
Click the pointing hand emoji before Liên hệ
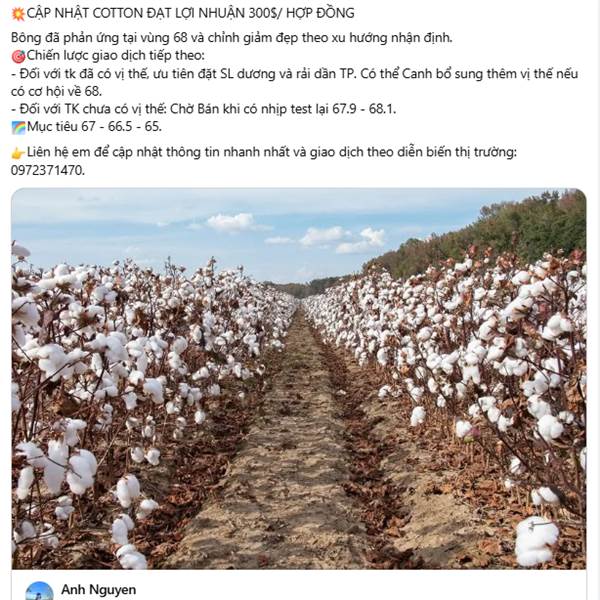click(x=18, y=153)
